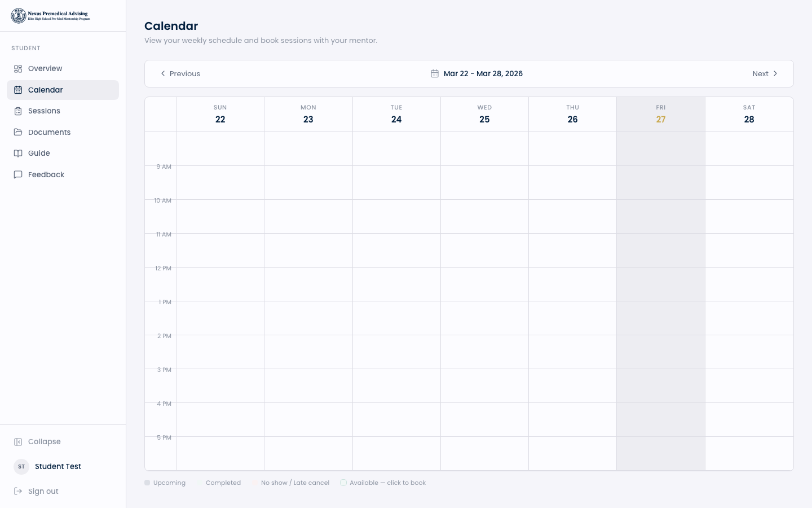The width and height of the screenshot is (812, 508).
Task: Click the Available legend circle indicator
Action: coord(343,483)
